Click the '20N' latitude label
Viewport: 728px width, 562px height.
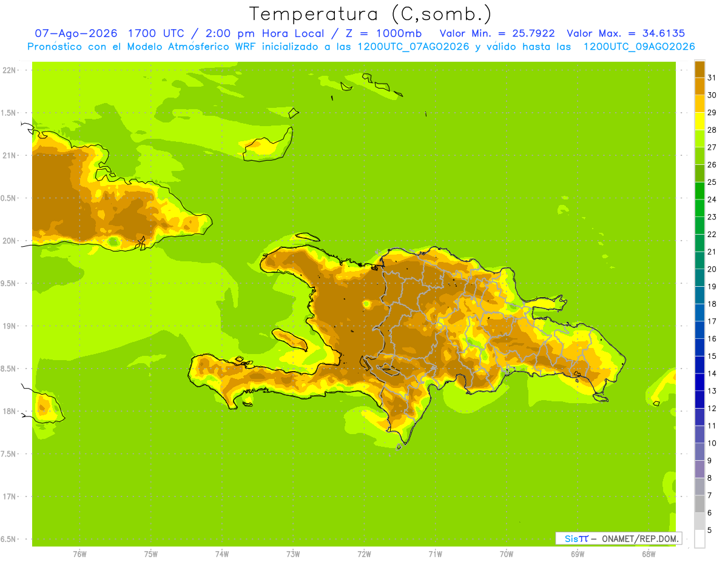[10, 241]
